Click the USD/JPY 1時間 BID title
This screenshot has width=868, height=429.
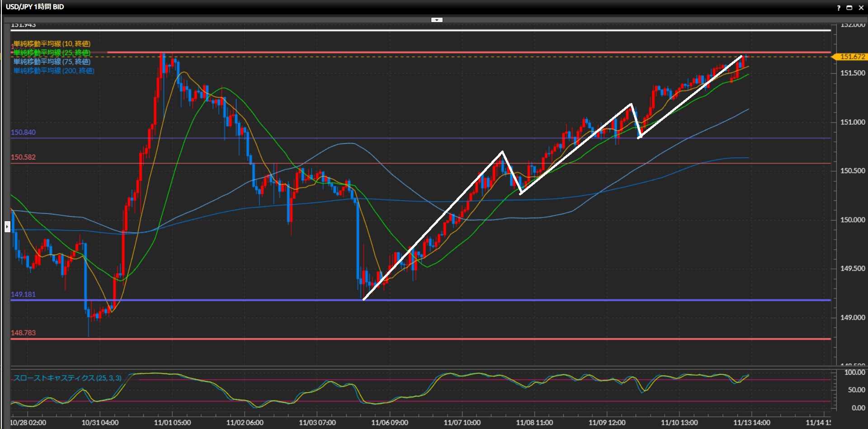pos(35,7)
